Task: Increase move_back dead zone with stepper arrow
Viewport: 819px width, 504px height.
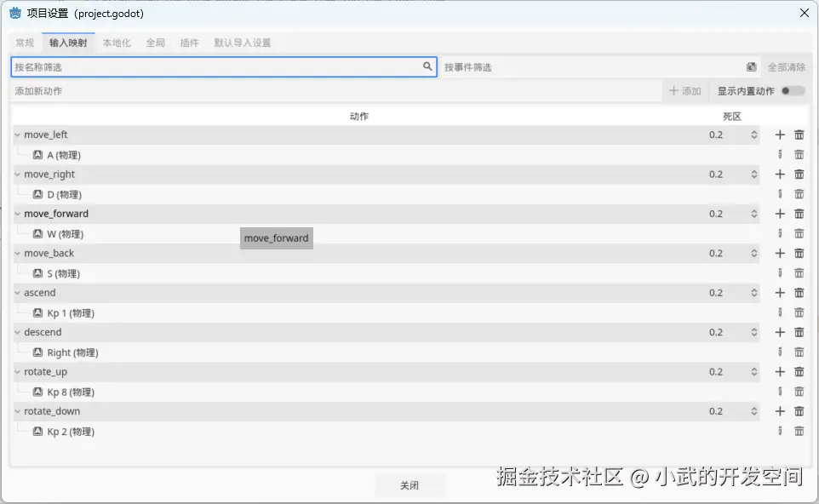Action: point(753,249)
